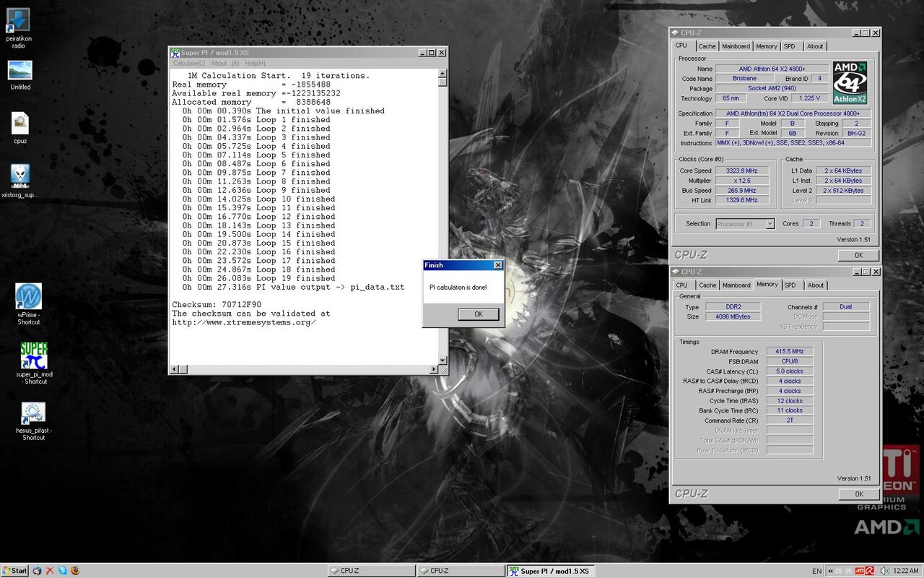
Task: Switch to About tab in upper CPU-Z window
Action: point(815,46)
